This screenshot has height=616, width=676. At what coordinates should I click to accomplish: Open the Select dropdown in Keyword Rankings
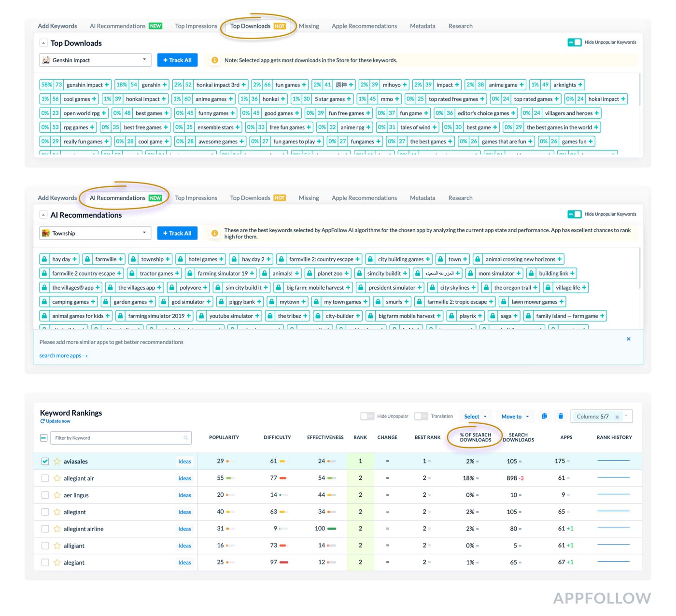(476, 417)
